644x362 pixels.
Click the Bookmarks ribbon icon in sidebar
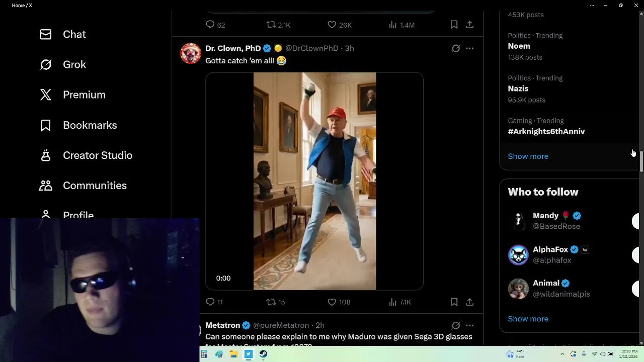[46, 125]
